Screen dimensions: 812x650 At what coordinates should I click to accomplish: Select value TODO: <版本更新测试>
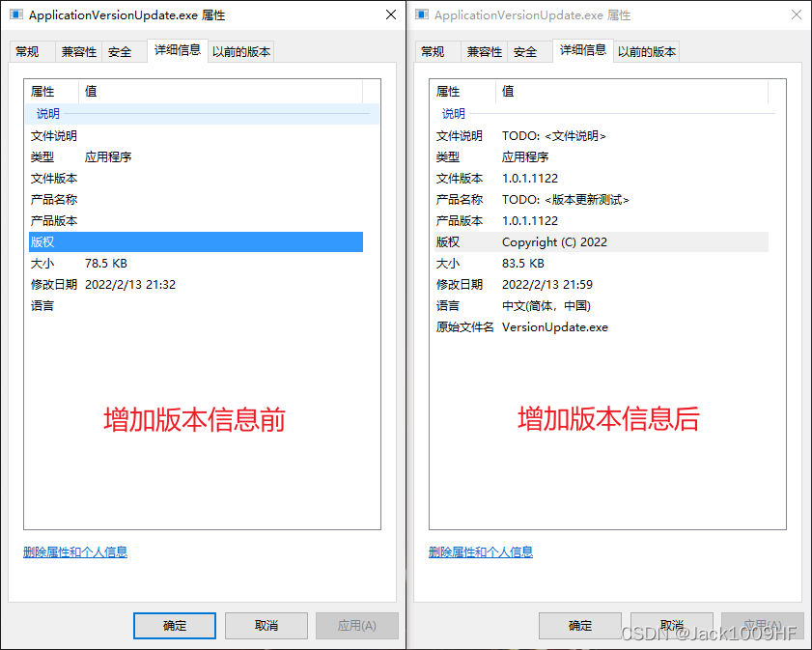tap(566, 199)
